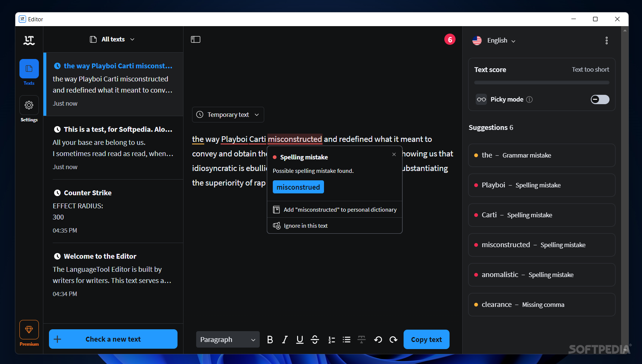Maximize the Editor window
The width and height of the screenshot is (642, 364).
pos(595,19)
